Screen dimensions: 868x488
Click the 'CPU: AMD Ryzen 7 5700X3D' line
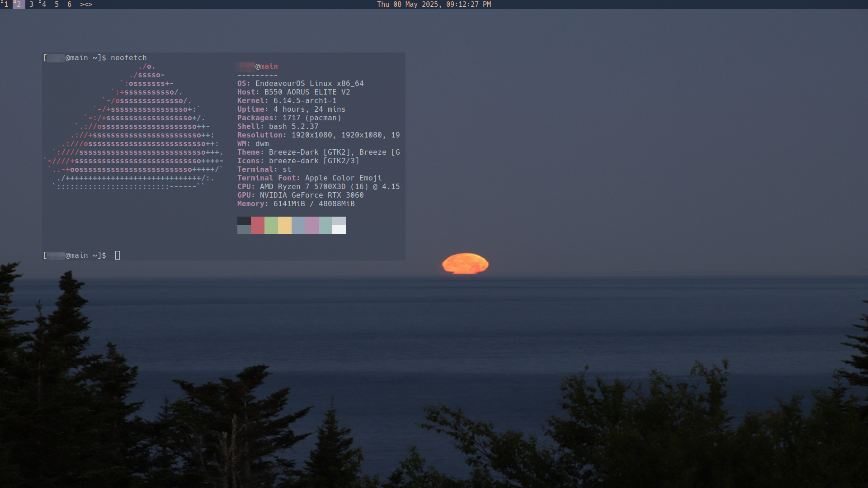tap(319, 187)
